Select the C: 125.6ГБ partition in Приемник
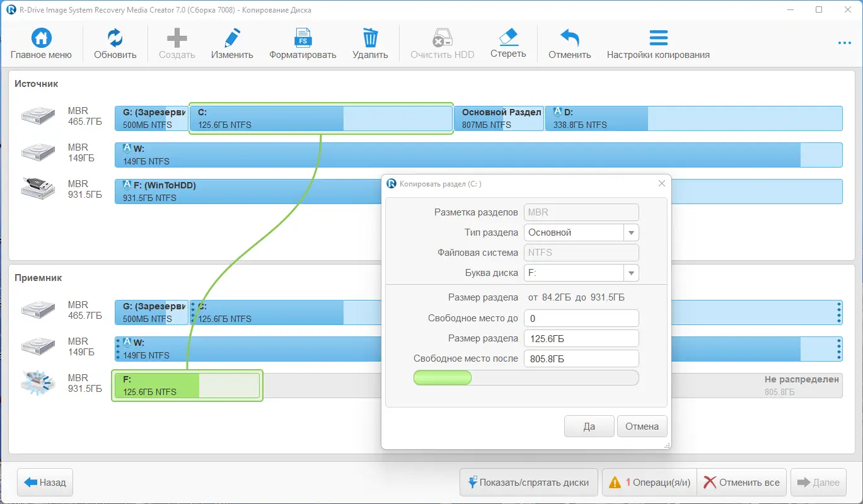Viewport: 863px width, 504px height. [285, 312]
